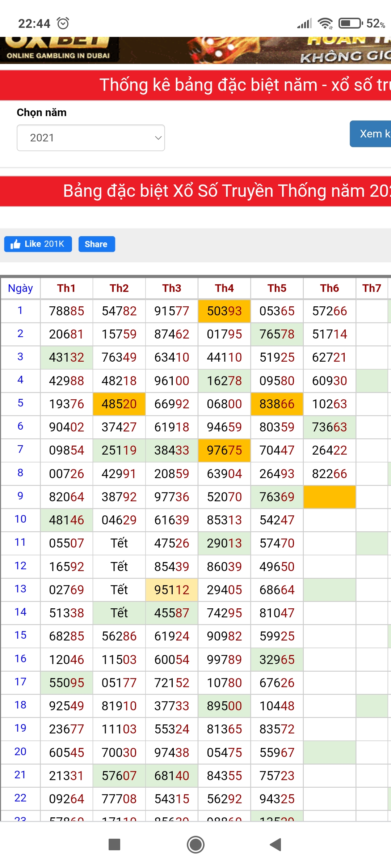This screenshot has width=391, height=868.
Task: Tap the green cell 43132
Action: [67, 357]
